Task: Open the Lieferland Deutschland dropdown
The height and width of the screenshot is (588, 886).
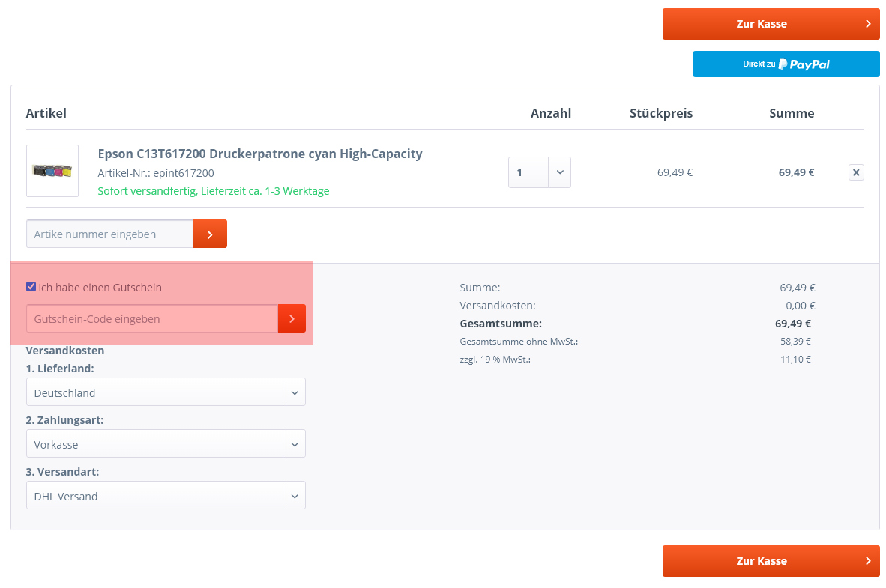Action: click(x=166, y=392)
